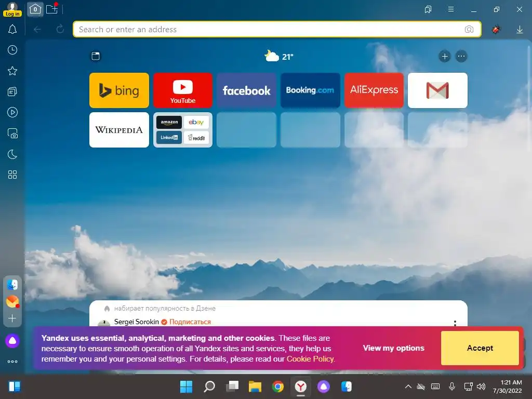Show hidden tray icons chevron
The image size is (532, 399).
408,387
